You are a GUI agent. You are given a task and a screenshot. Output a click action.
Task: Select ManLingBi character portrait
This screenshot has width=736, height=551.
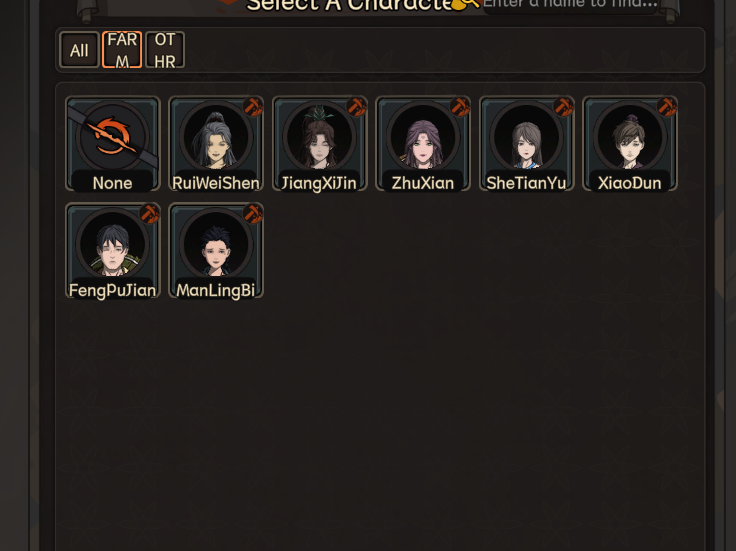click(x=216, y=251)
